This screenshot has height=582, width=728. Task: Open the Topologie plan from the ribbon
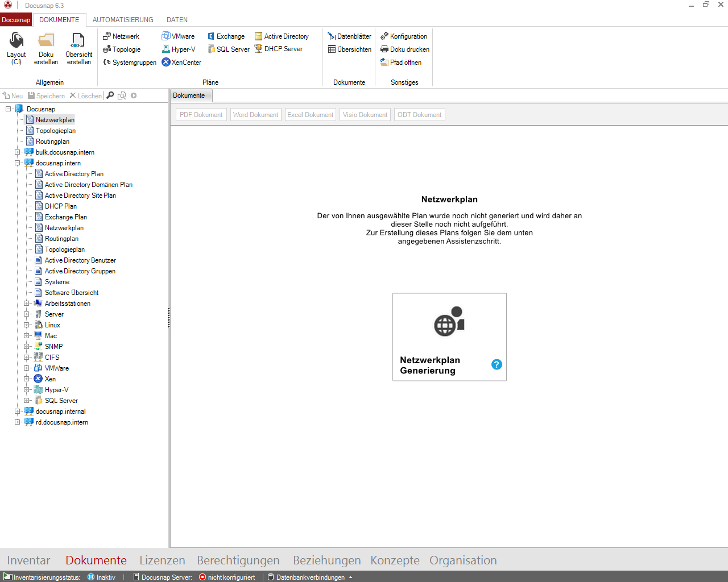tap(122, 49)
